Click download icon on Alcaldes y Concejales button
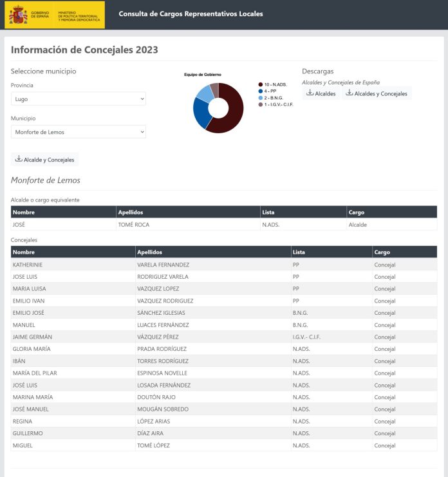 point(349,93)
